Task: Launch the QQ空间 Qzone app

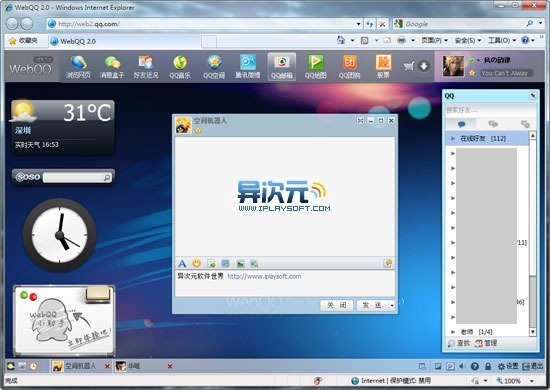Action: [x=214, y=67]
